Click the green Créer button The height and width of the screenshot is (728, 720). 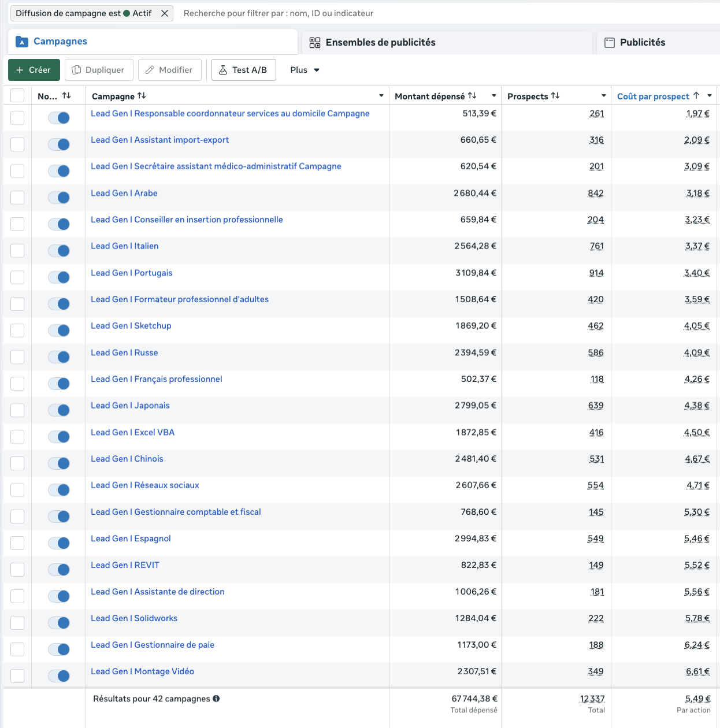(34, 70)
